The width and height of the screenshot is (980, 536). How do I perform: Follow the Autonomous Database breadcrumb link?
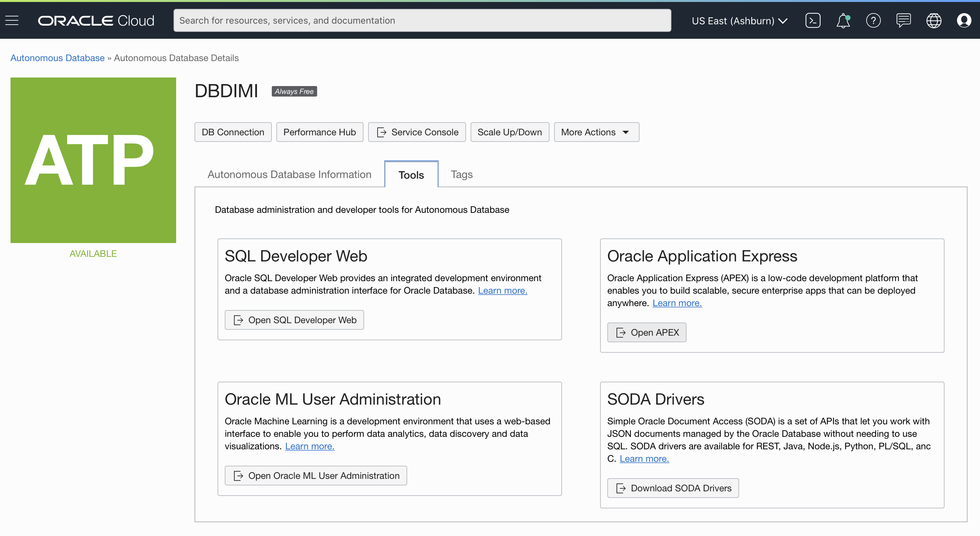57,58
